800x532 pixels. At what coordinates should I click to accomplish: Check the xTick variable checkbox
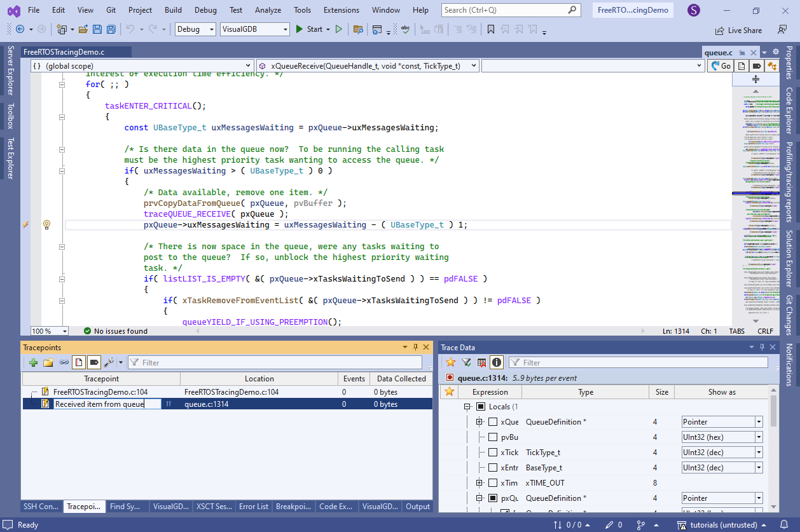(x=493, y=453)
